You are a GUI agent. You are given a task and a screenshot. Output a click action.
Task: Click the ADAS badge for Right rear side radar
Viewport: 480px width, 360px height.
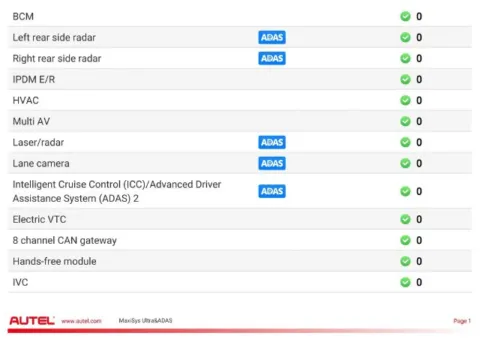coord(272,58)
